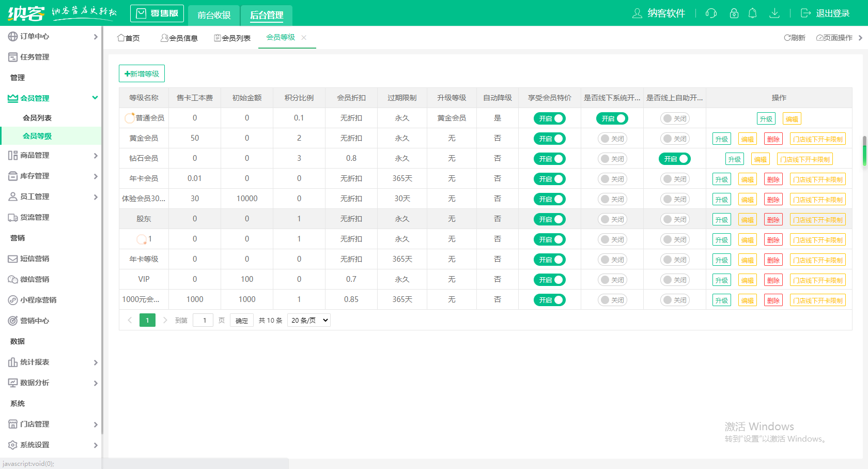This screenshot has width=868, height=469.
Task: Switch to the 前台收银 tab
Action: 214,15
